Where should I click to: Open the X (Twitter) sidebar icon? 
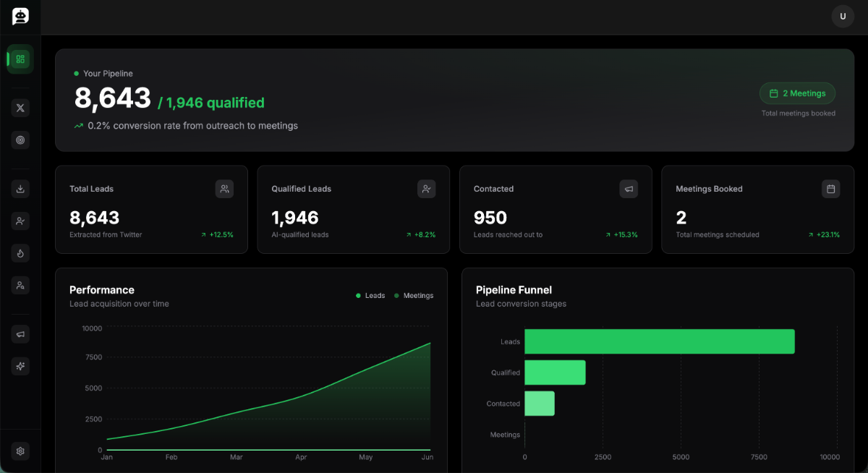pos(20,108)
